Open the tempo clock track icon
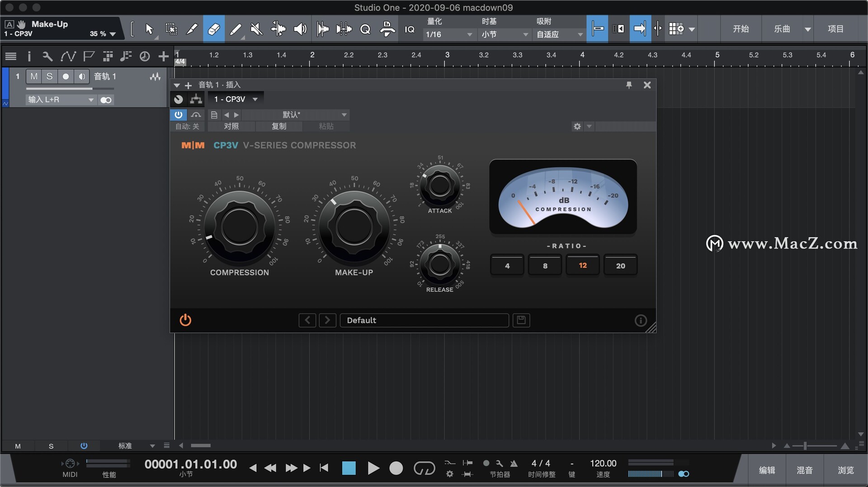The width and height of the screenshot is (868, 487). tap(145, 56)
